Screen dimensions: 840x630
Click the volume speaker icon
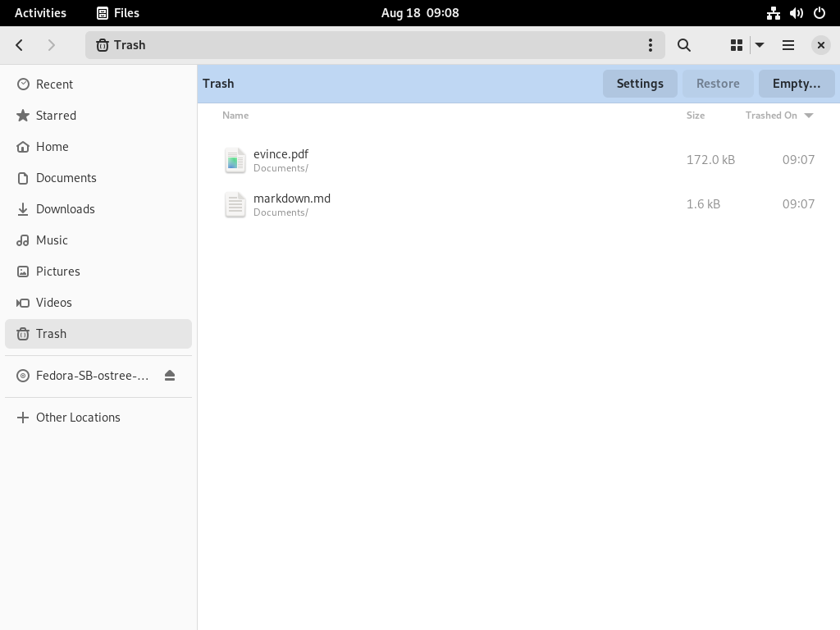796,13
